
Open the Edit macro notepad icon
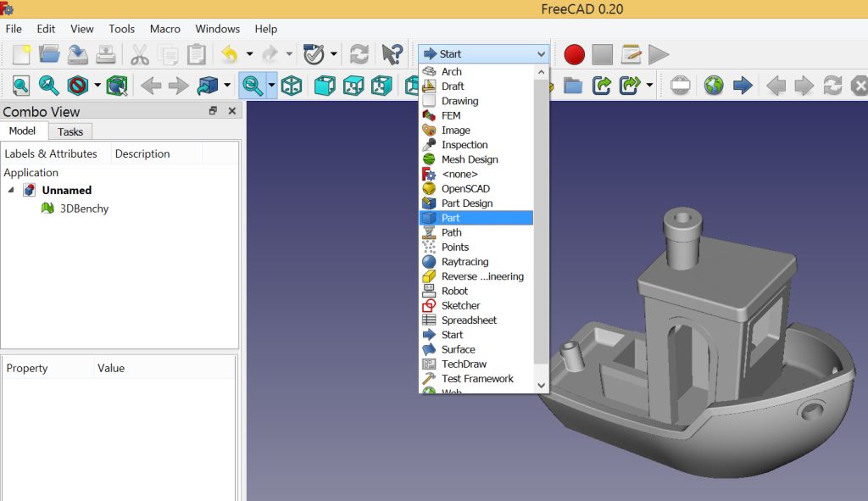(631, 55)
